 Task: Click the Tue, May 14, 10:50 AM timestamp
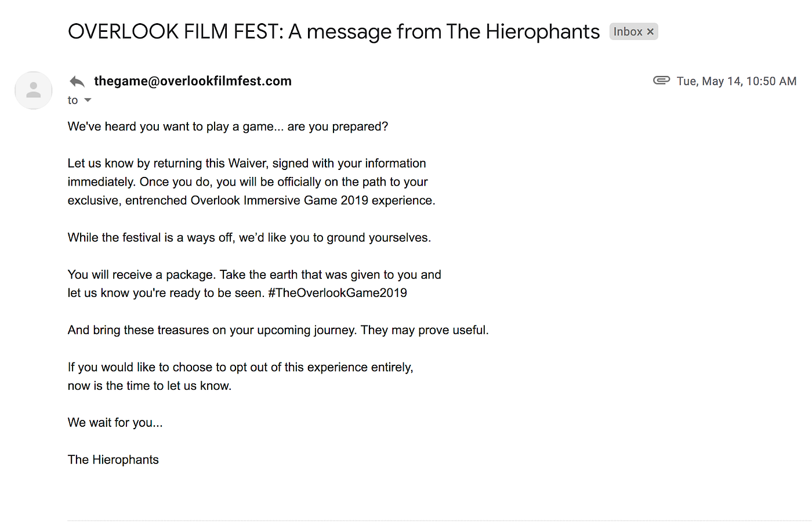coord(736,81)
